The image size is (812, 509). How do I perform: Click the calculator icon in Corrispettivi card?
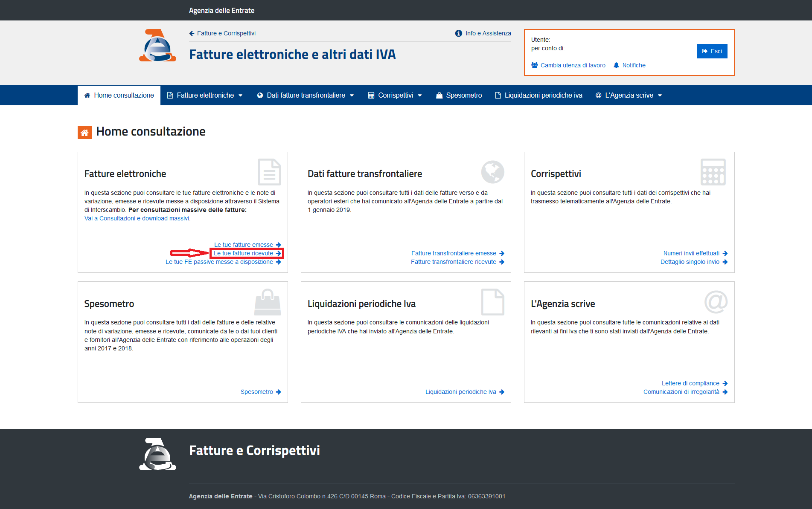click(x=713, y=172)
